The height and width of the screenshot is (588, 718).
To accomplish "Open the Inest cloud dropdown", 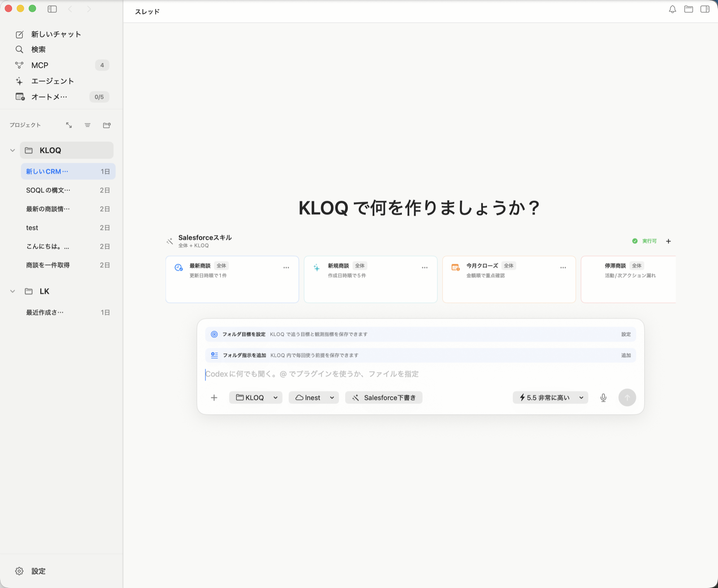I will [314, 398].
